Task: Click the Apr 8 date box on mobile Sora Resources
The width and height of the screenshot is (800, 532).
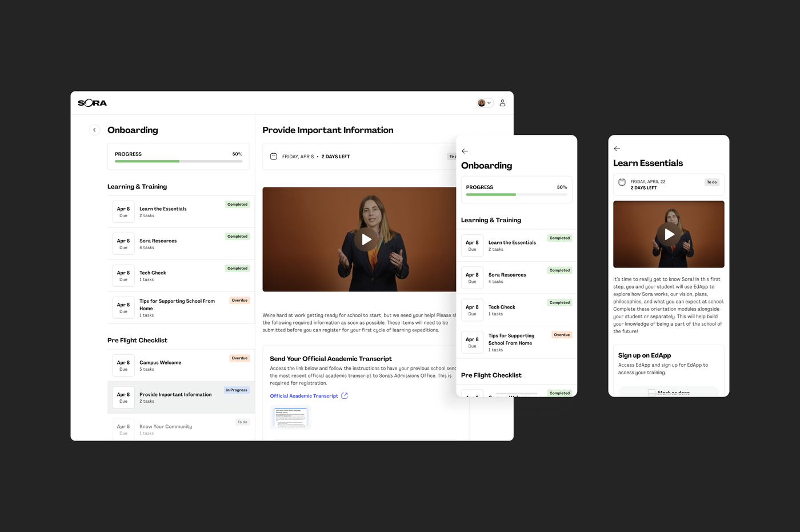Action: [x=472, y=278]
